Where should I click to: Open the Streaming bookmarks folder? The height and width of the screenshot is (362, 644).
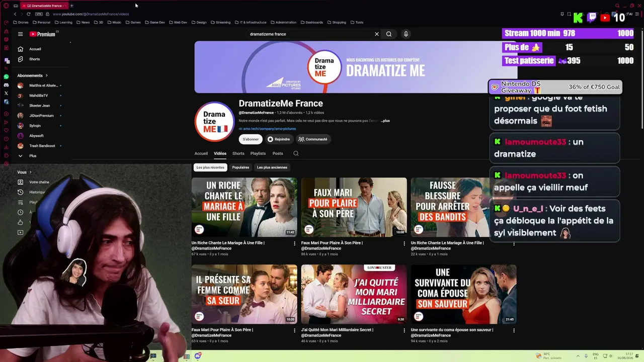(221, 22)
